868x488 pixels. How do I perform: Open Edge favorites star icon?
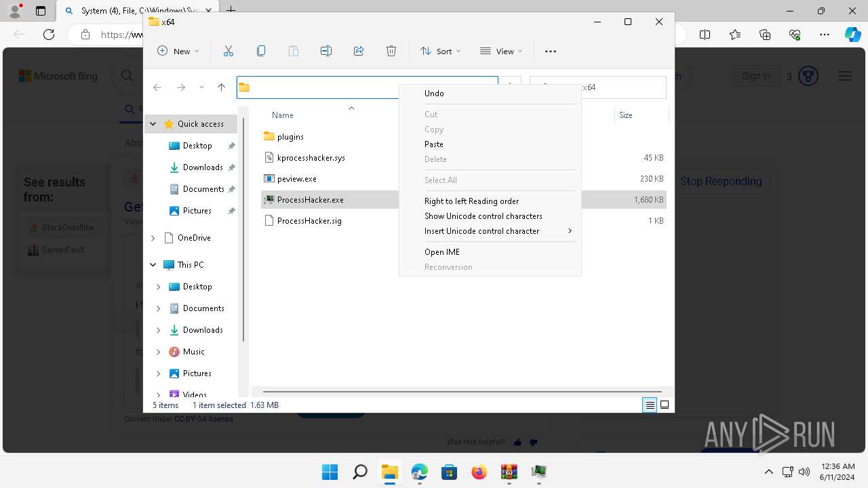pos(735,35)
